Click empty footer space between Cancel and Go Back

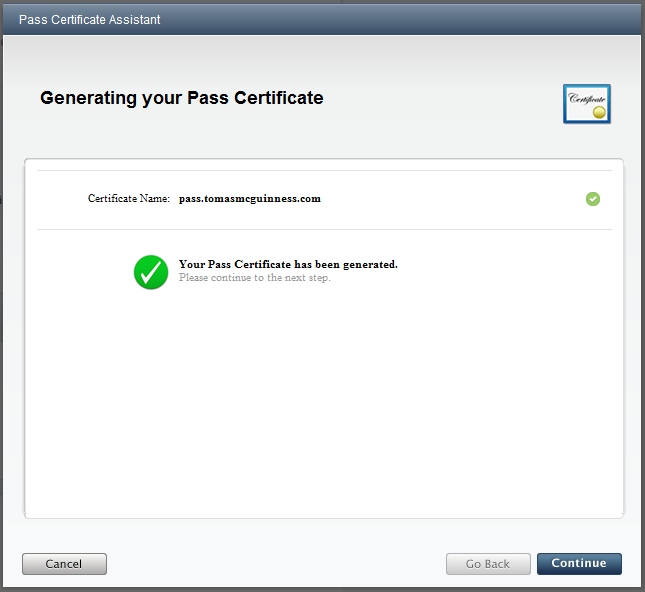275,564
